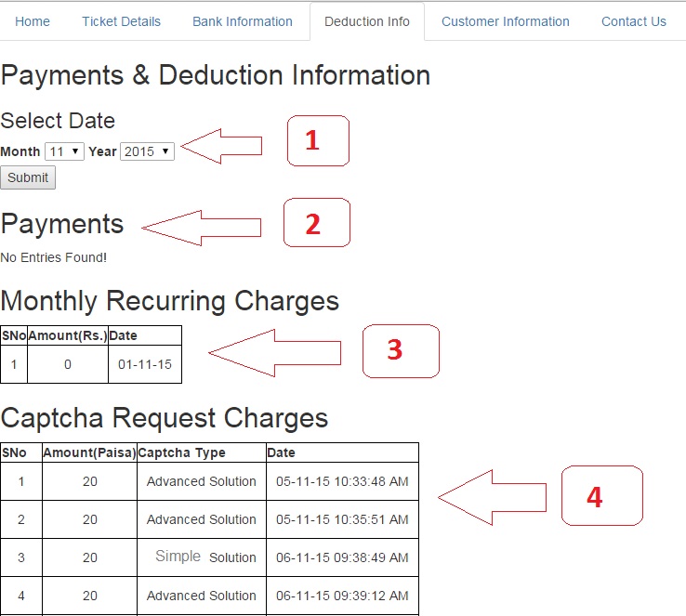
Task: Click the Amount(Paisa) column header
Action: pos(89,452)
